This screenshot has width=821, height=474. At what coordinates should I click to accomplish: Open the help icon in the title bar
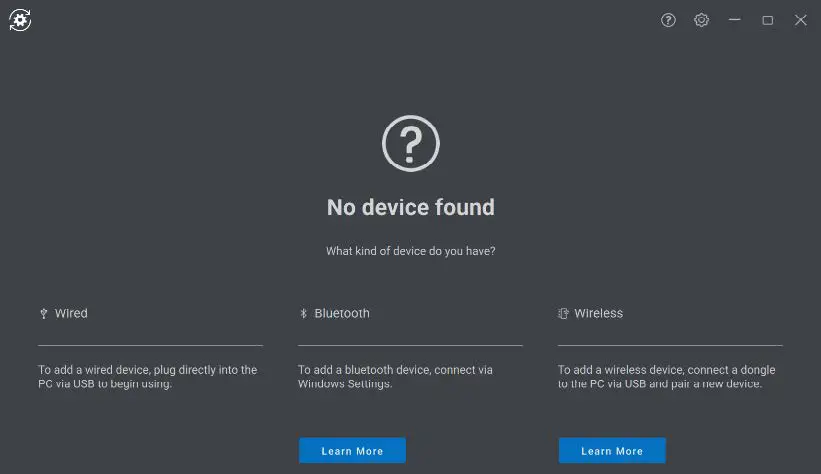click(x=669, y=20)
